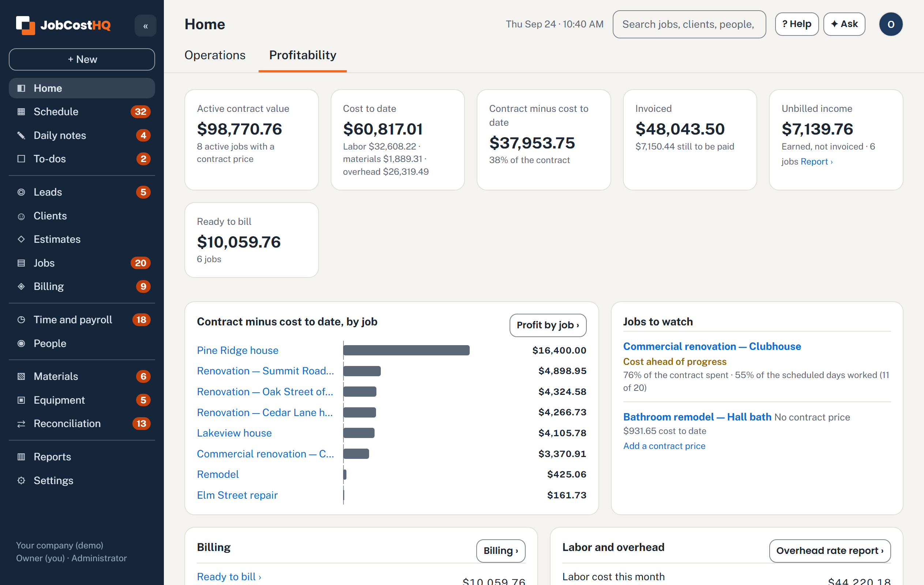Screen dimensions: 924x585
Task: Click the Schedule calendar icon
Action: [22, 112]
